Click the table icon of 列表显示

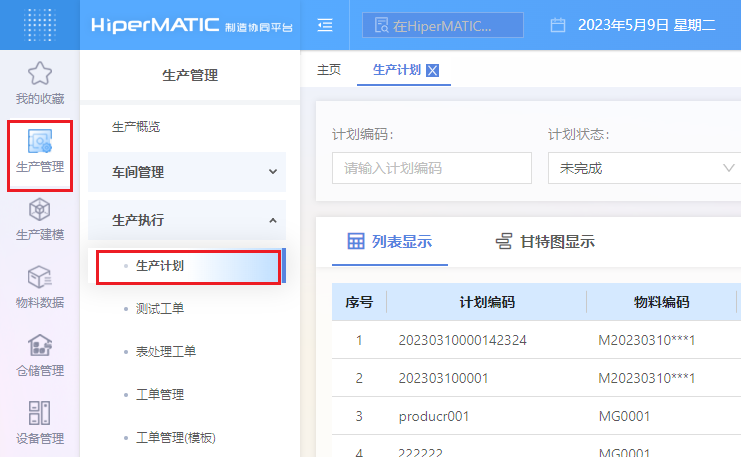click(x=356, y=241)
